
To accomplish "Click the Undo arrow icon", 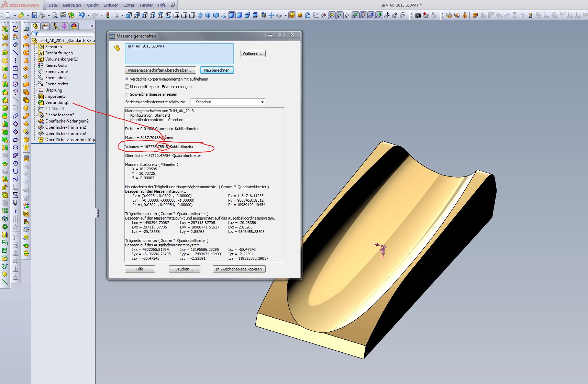I will point(81,15).
